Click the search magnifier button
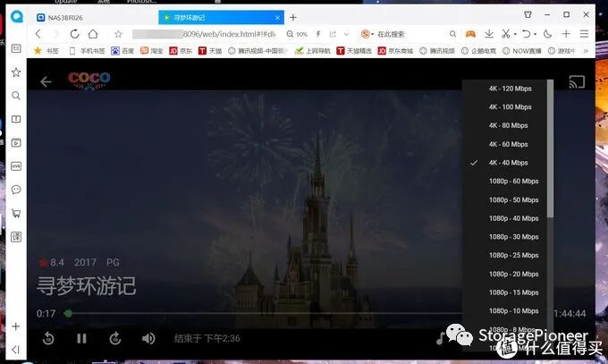Viewport: 608px width, 364px height. click(x=452, y=34)
